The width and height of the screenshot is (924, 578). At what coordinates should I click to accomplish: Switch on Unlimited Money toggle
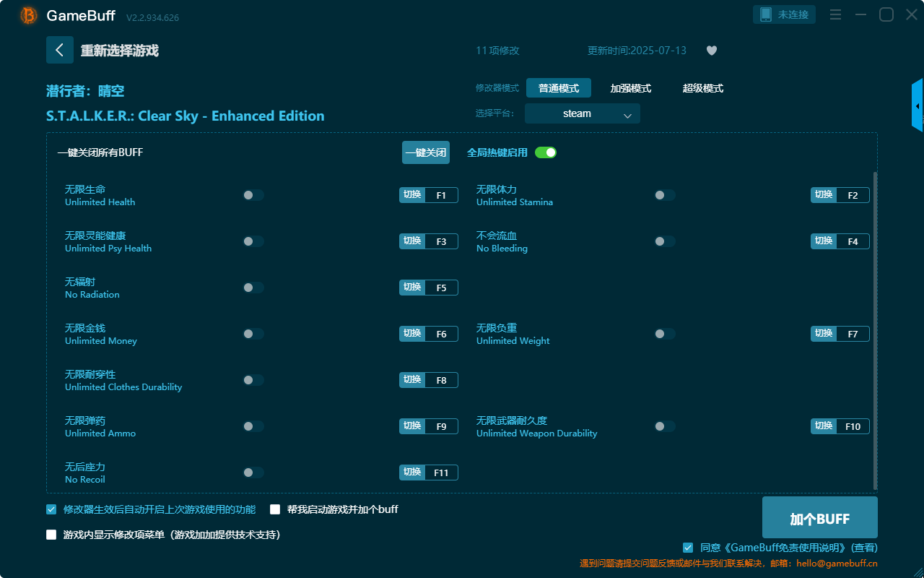[253, 334]
